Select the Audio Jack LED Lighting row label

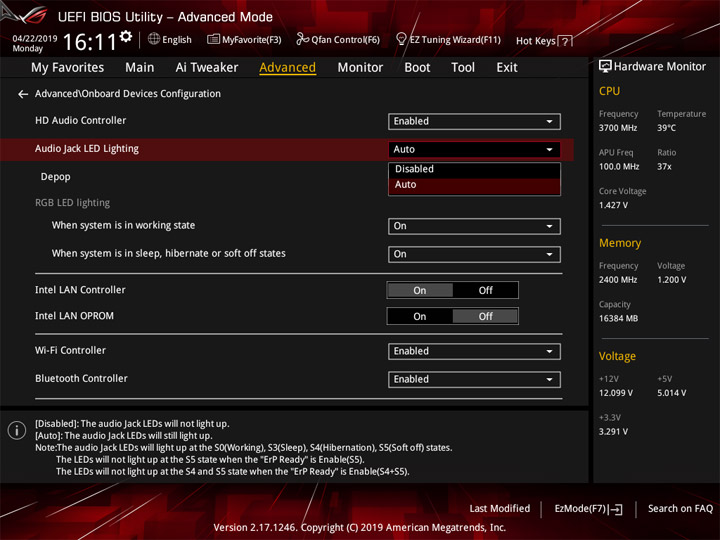coord(87,149)
